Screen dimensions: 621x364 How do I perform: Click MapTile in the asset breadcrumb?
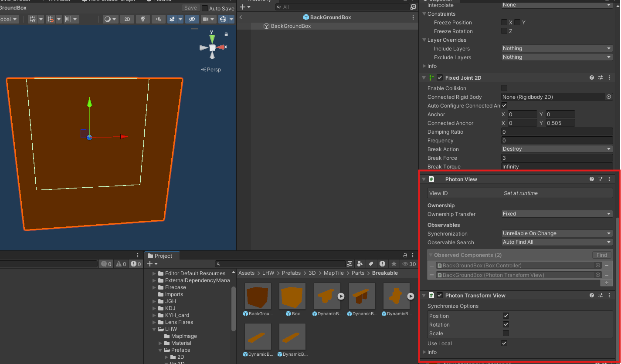[333, 273]
